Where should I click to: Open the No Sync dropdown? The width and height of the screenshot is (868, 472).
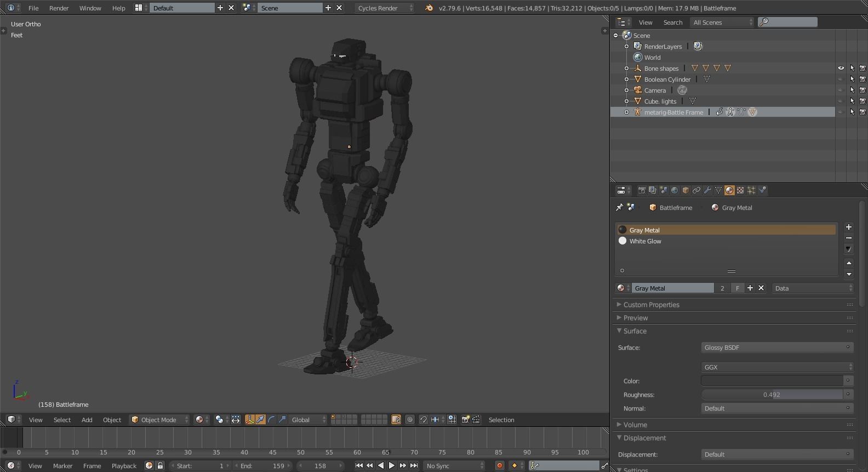click(455, 466)
